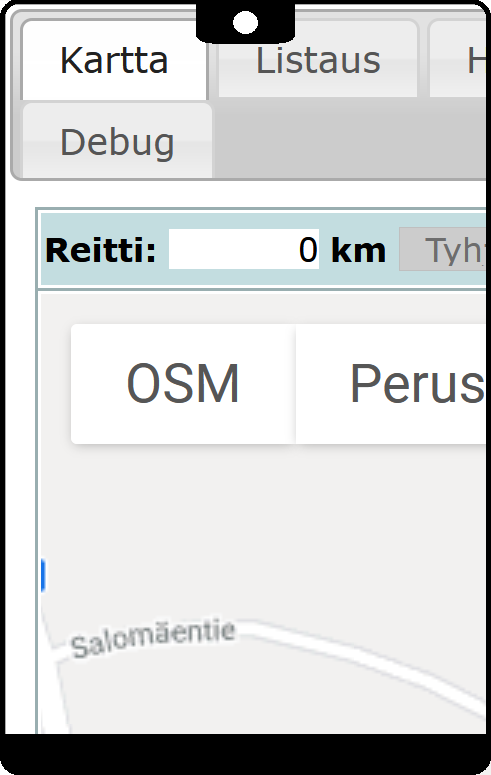The height and width of the screenshot is (775, 491).
Task: Tap the black bottom bar of phone frame
Action: click(245, 754)
